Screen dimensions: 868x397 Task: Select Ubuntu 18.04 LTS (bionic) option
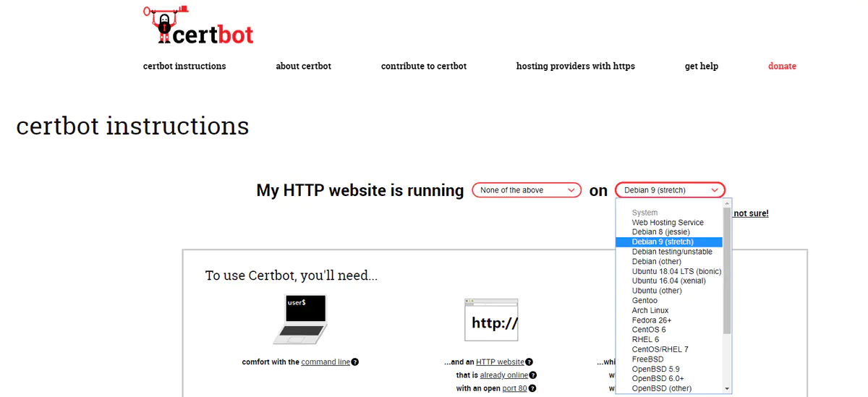(676, 271)
